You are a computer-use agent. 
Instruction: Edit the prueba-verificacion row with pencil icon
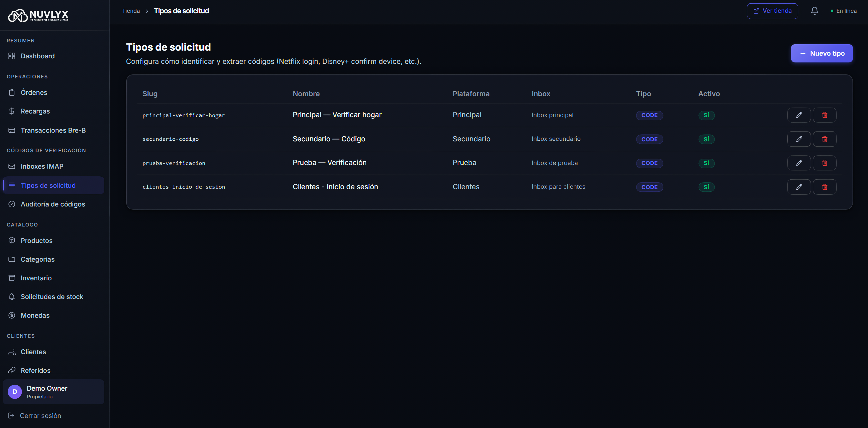point(799,163)
